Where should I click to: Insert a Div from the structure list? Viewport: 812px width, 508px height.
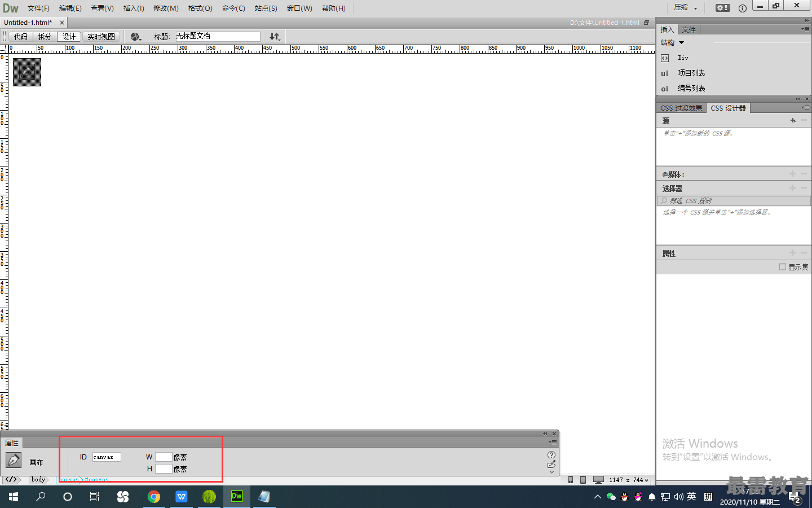click(683, 58)
